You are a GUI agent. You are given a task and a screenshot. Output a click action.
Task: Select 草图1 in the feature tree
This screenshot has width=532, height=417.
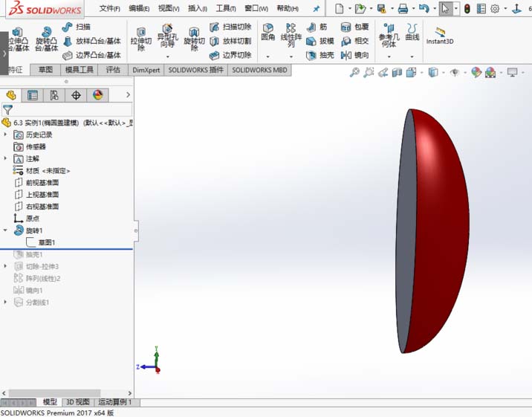(40, 242)
